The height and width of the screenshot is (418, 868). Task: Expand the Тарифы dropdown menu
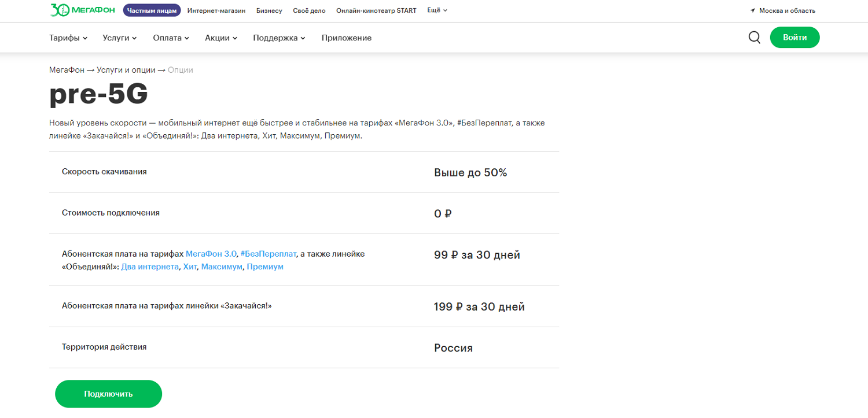68,38
